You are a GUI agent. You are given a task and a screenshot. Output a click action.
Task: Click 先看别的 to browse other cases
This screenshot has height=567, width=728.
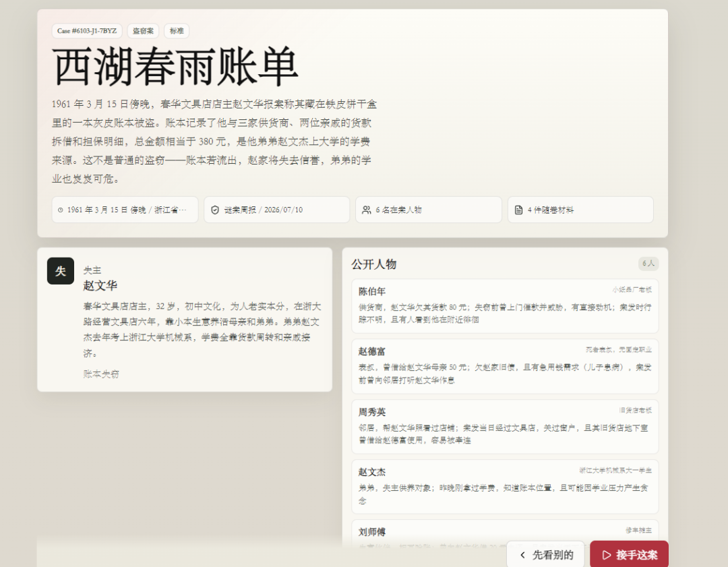pos(545,554)
